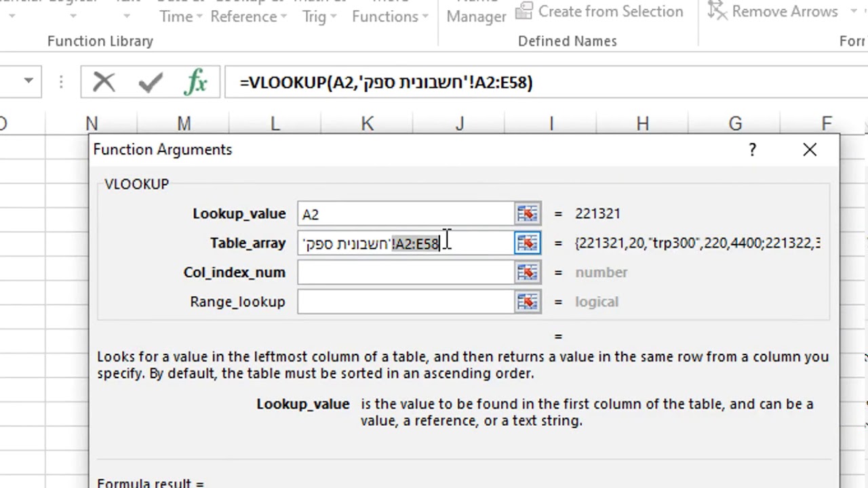Open the Date & Time functions dropdown

(x=180, y=12)
